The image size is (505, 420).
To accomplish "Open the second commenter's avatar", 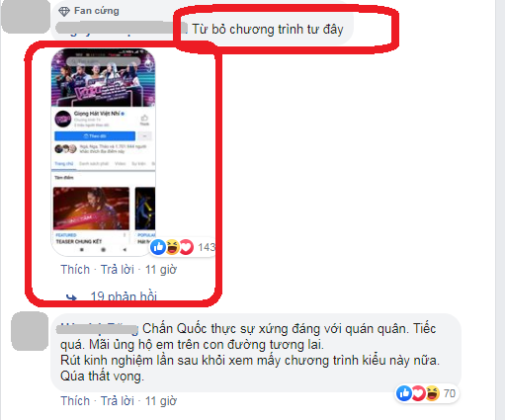I will click(x=30, y=331).
